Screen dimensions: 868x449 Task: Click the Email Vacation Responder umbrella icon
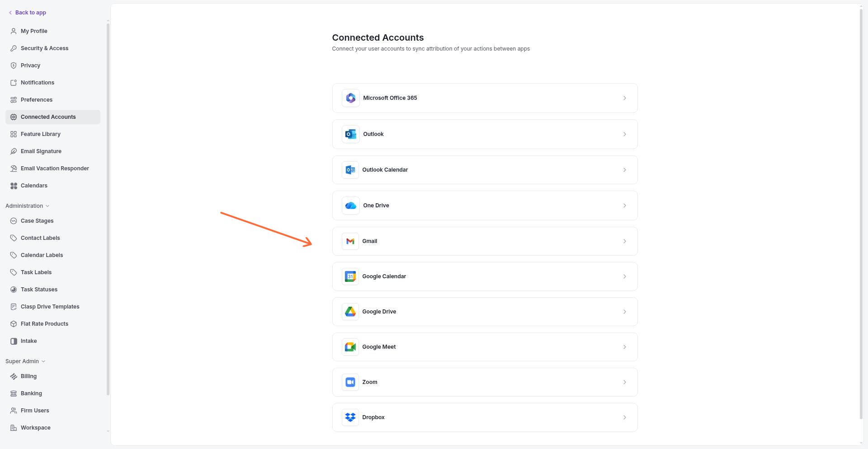[14, 168]
